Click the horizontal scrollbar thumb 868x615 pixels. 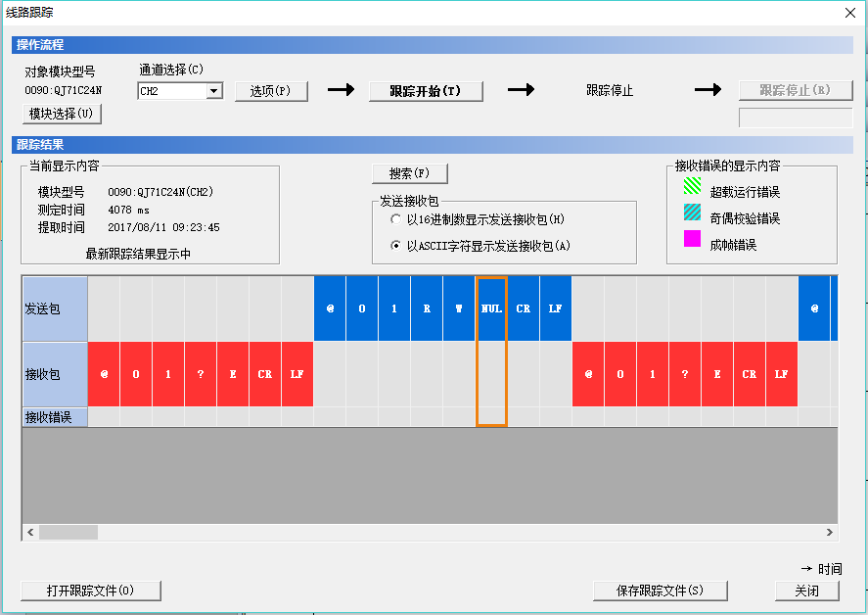[x=69, y=533]
